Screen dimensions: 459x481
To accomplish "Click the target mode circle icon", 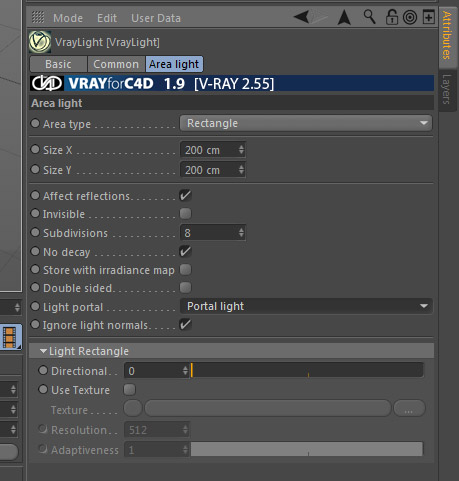I will click(410, 17).
